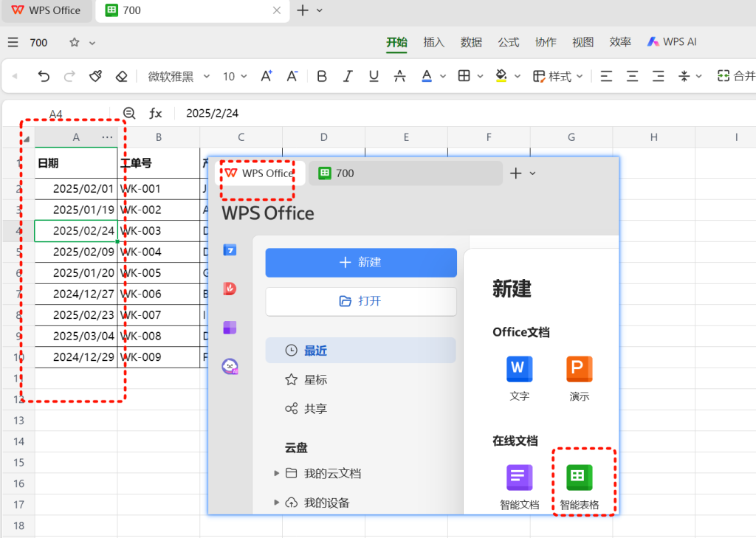This screenshot has width=756, height=538.
Task: Toggle underline formatting
Action: click(374, 76)
